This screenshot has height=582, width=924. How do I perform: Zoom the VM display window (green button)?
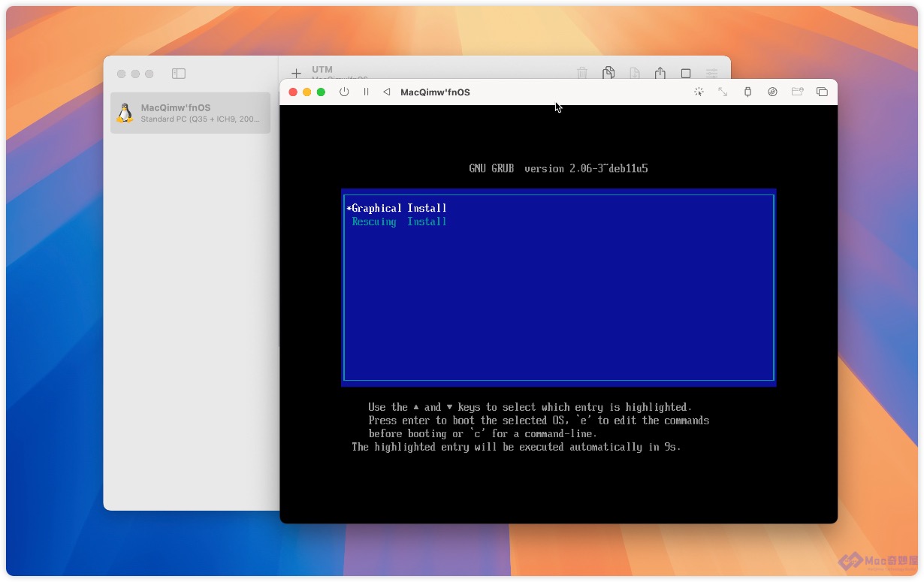pyautogui.click(x=321, y=92)
